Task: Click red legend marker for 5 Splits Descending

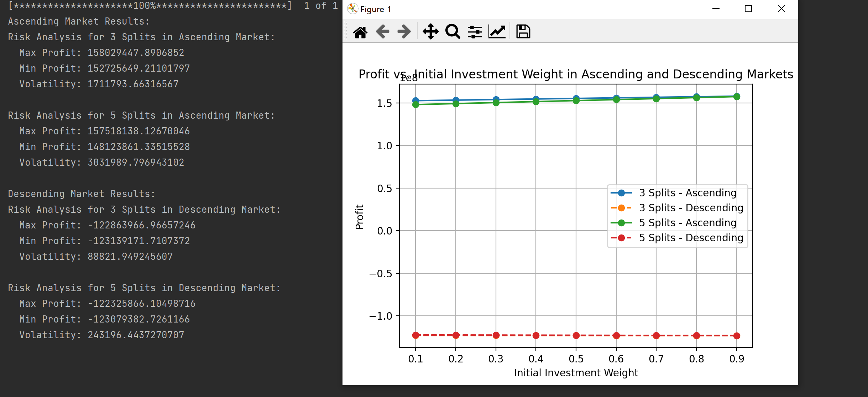Action: tap(621, 238)
